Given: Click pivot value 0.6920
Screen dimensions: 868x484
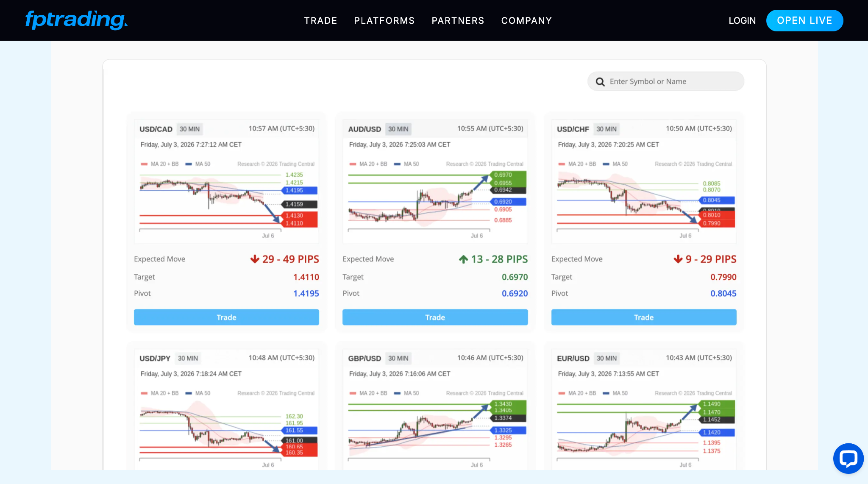Looking at the screenshot, I should click(x=515, y=293).
